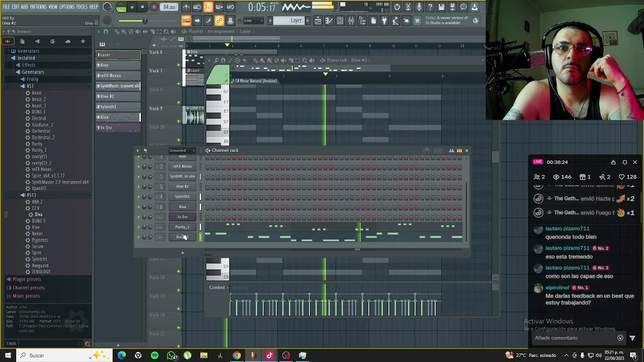Image resolution: width=644 pixels, height=362 pixels.
Task: Click the help question mark icon
Action: pos(430,7)
